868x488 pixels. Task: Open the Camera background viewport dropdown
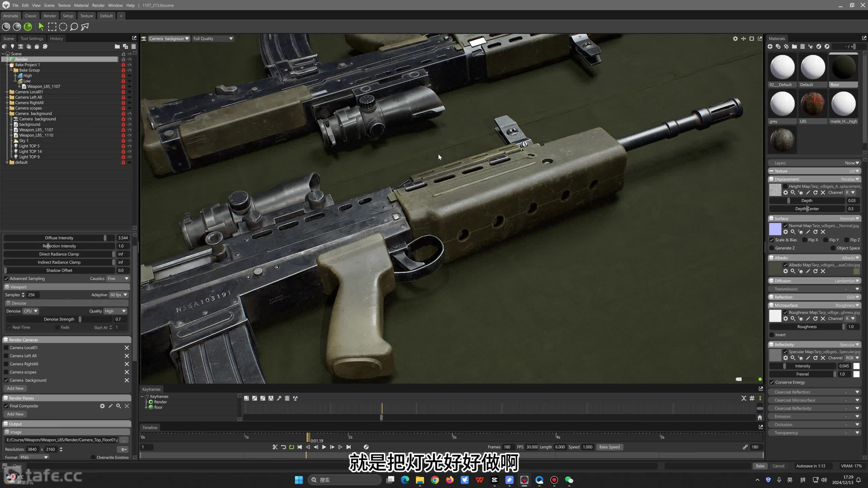tap(169, 39)
